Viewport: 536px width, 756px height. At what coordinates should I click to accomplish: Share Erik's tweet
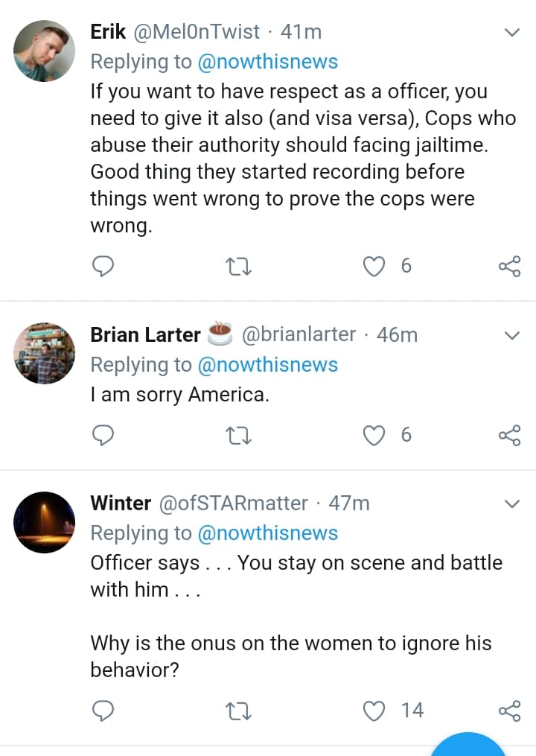[x=509, y=266]
